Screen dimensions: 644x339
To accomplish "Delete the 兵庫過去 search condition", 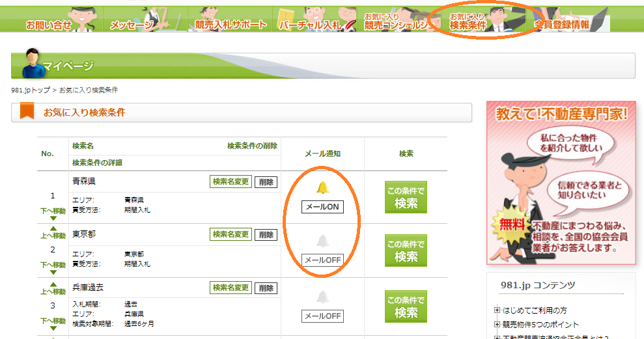I will [x=266, y=288].
